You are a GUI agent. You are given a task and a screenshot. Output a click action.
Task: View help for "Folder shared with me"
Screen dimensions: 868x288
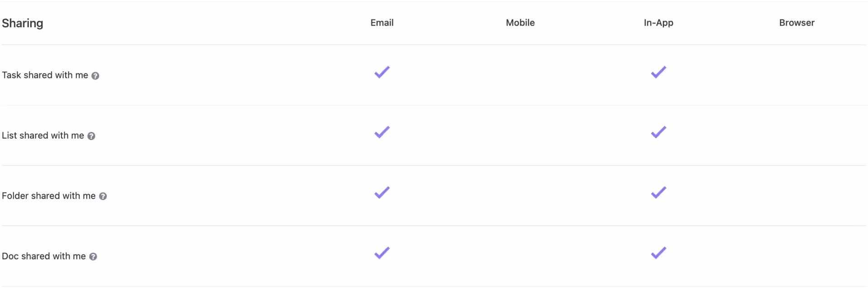[x=103, y=196]
